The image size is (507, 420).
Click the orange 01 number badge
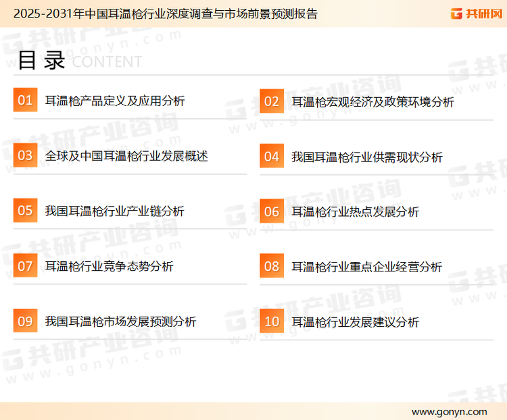pos(25,100)
